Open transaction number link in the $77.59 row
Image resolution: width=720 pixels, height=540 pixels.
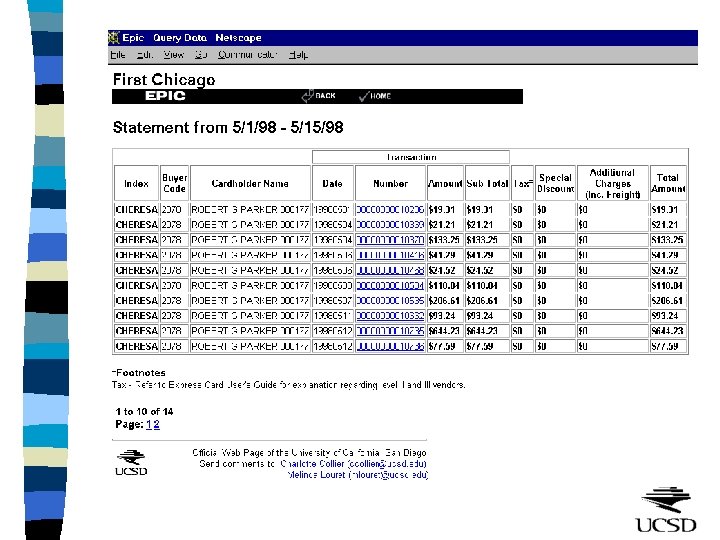click(390, 346)
